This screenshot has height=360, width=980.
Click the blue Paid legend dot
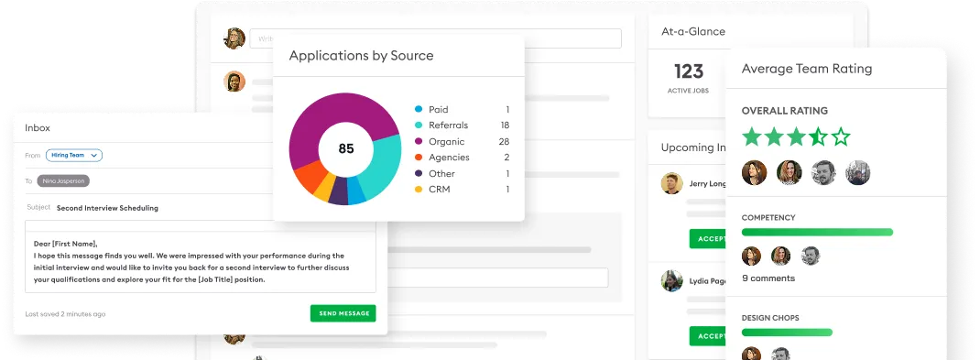click(419, 109)
